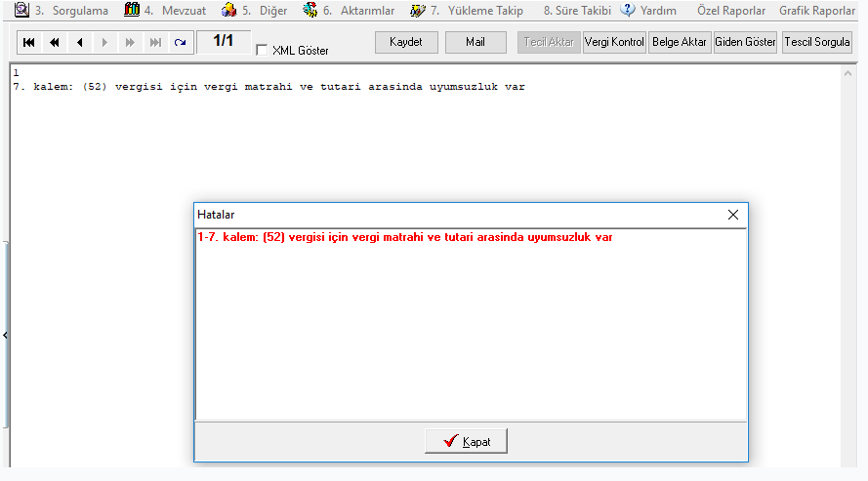The width and height of the screenshot is (868, 481).
Task: Go to the previous record
Action: point(80,43)
